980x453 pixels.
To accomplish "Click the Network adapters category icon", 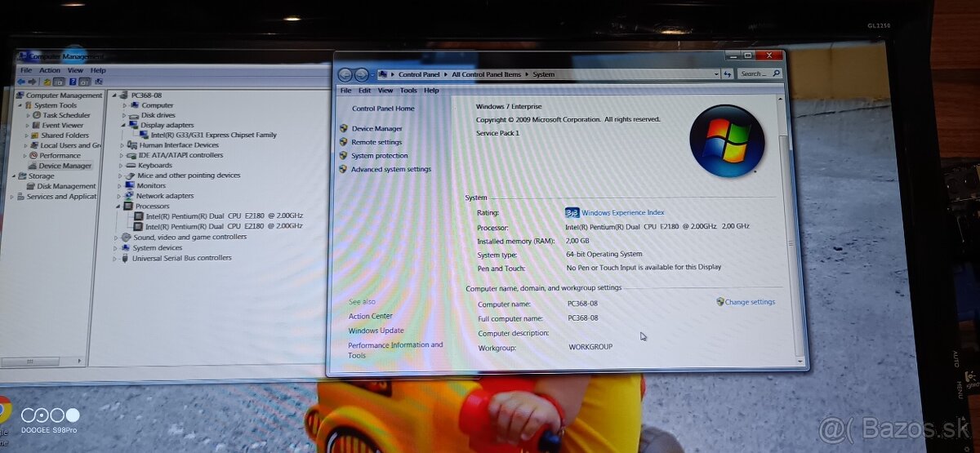I will pyautogui.click(x=129, y=196).
